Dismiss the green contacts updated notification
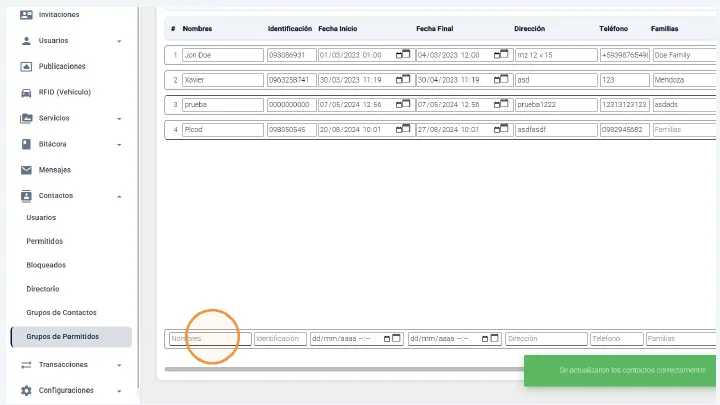Screen dimensions: 720x405 click(620, 370)
